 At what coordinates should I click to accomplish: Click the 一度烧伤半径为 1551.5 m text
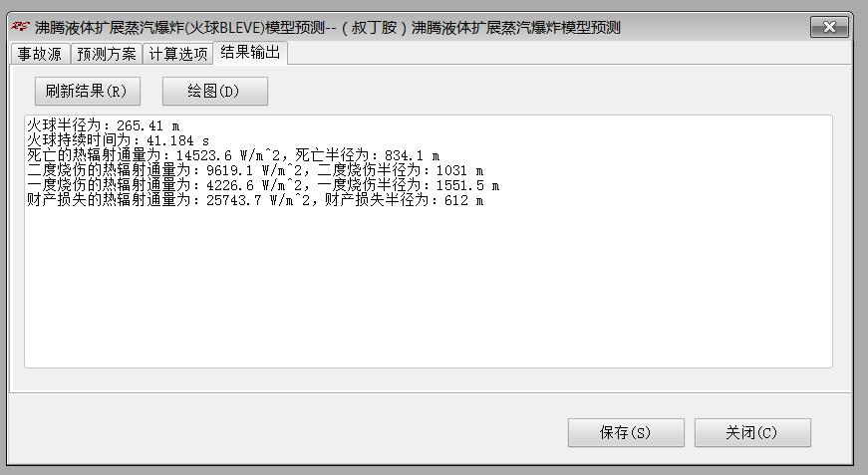click(409, 185)
